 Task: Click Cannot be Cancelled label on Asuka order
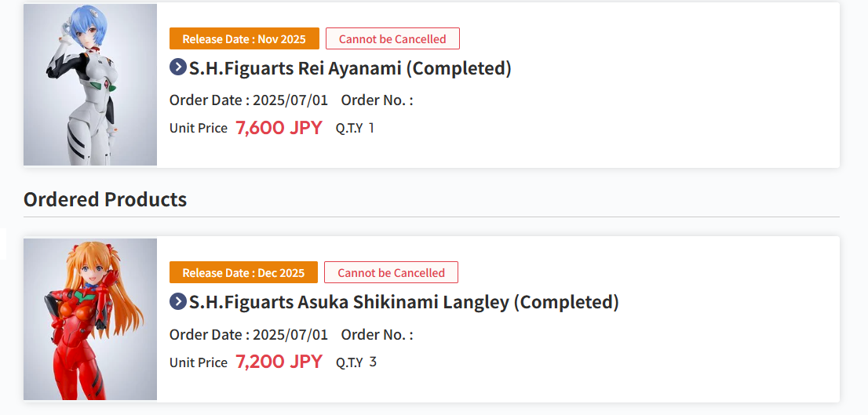click(391, 272)
